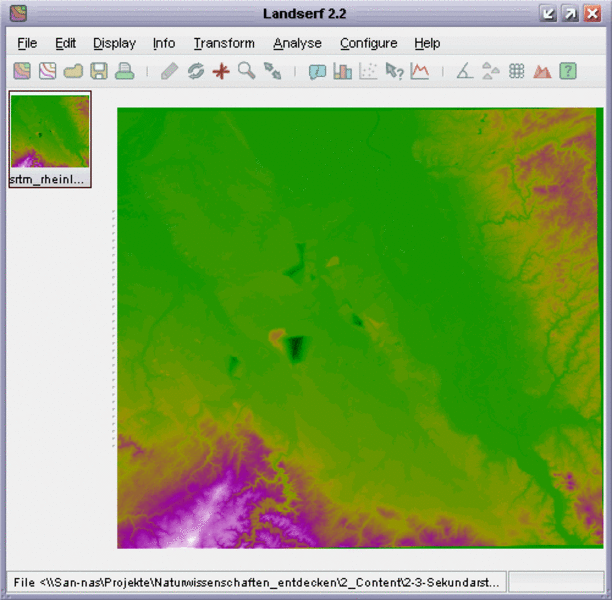The height and width of the screenshot is (600, 612).
Task: Open the File menu
Action: (27, 43)
